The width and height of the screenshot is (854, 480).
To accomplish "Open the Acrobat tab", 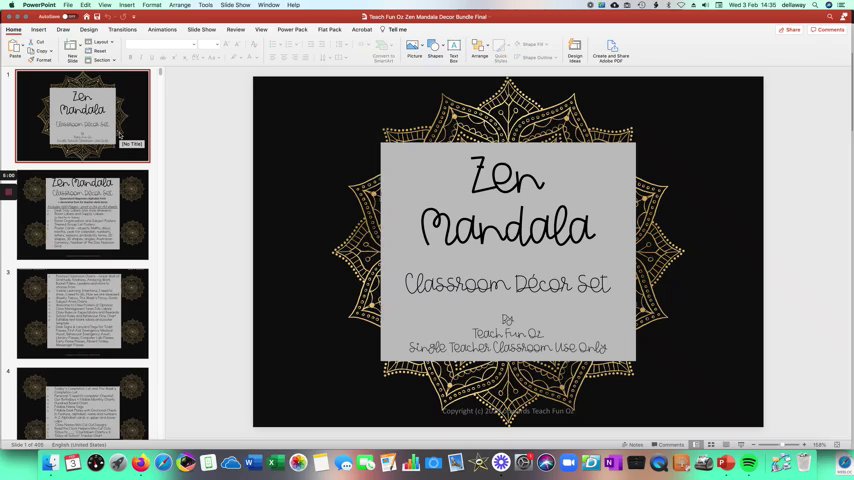I will pos(362,29).
